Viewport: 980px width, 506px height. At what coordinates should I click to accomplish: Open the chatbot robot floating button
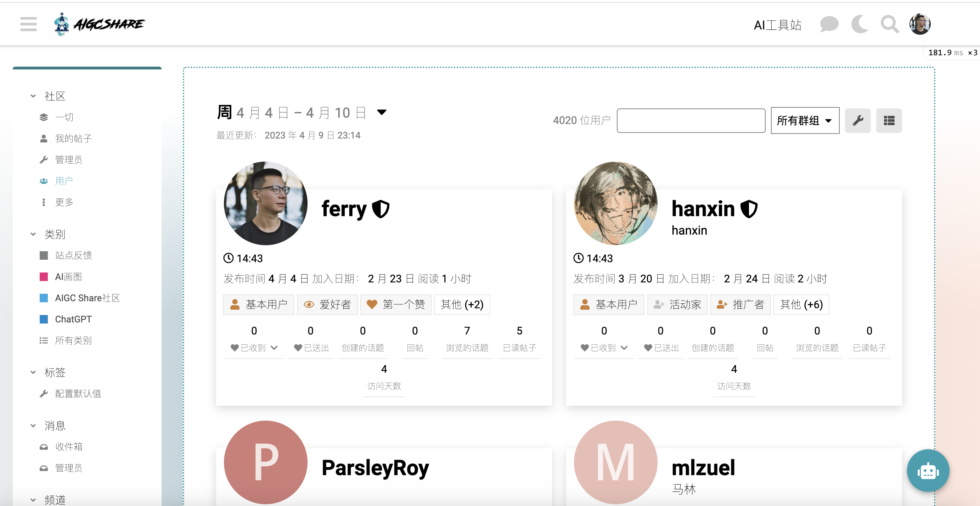pyautogui.click(x=928, y=471)
